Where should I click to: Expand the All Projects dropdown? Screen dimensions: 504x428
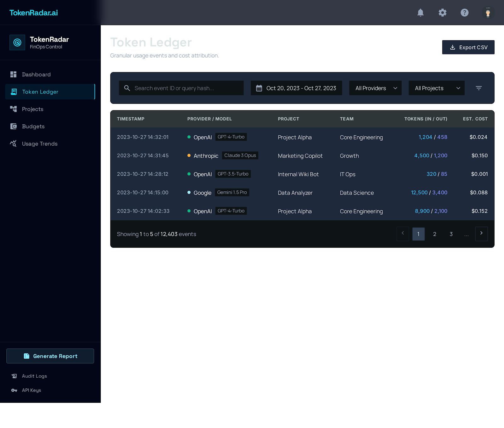pyautogui.click(x=437, y=88)
